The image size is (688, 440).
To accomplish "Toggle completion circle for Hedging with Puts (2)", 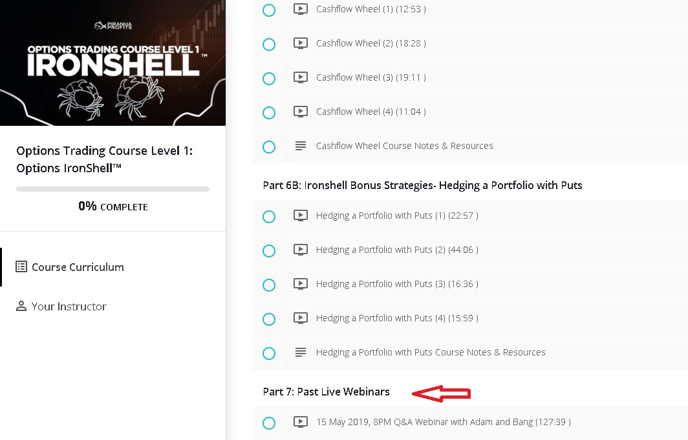I will [269, 251].
